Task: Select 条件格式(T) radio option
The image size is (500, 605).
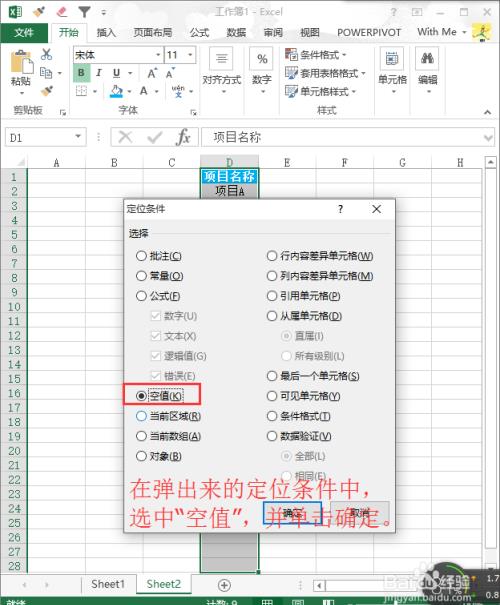Action: point(299,416)
